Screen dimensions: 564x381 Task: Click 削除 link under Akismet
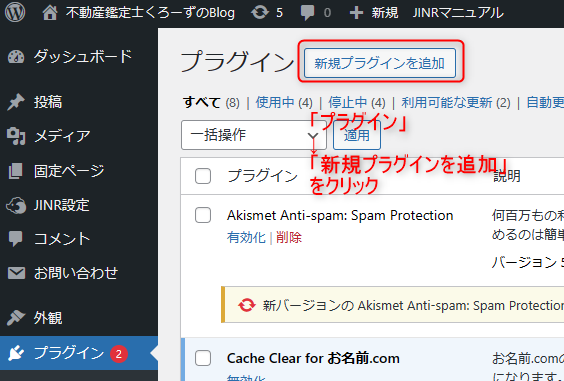(x=289, y=237)
